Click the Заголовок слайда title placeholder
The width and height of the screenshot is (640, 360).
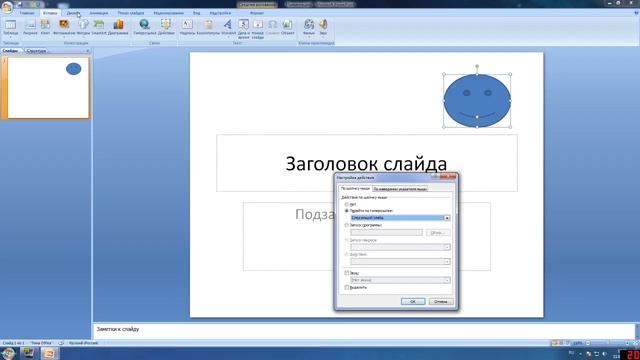point(367,163)
